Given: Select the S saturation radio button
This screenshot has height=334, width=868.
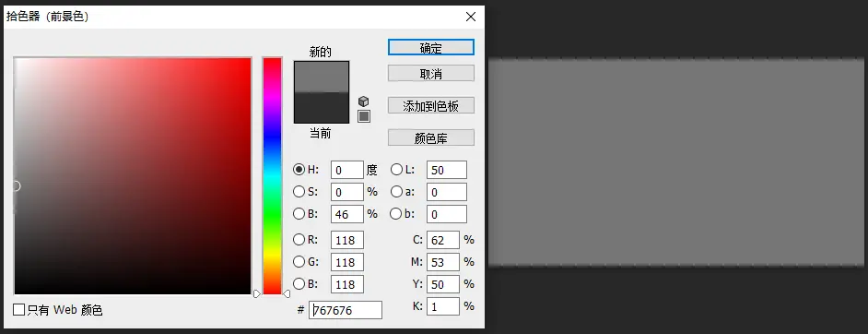Looking at the screenshot, I should [299, 192].
